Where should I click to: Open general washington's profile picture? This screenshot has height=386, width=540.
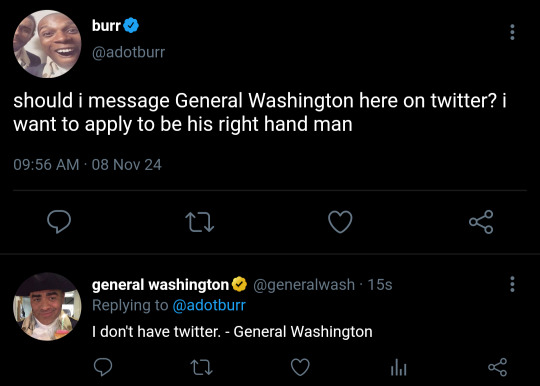(47, 307)
